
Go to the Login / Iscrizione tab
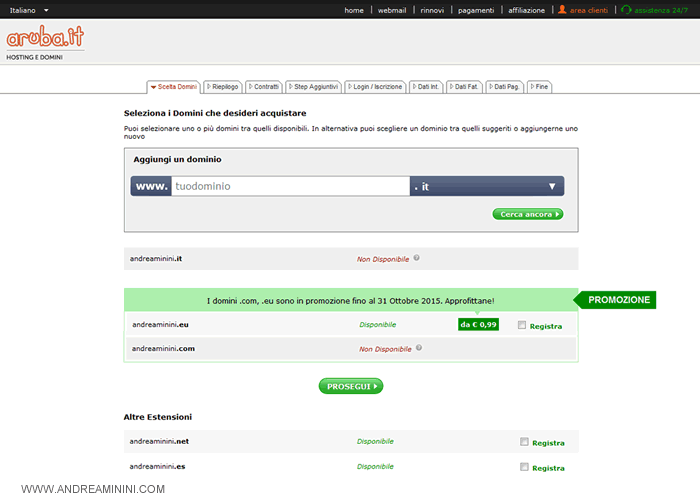tap(376, 87)
